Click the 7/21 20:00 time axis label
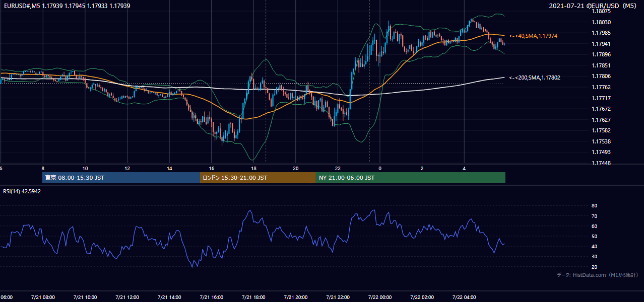Viewport: 644px width, 302px height. coord(296,297)
